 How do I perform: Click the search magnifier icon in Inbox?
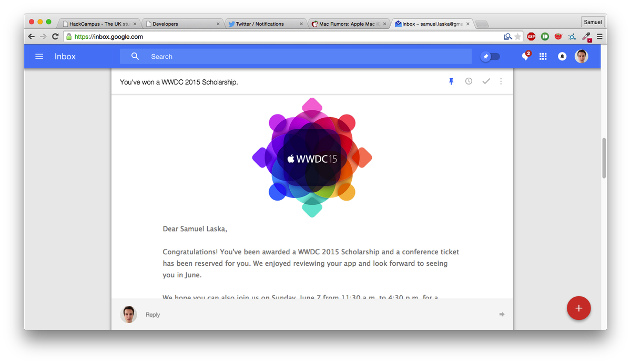(135, 56)
